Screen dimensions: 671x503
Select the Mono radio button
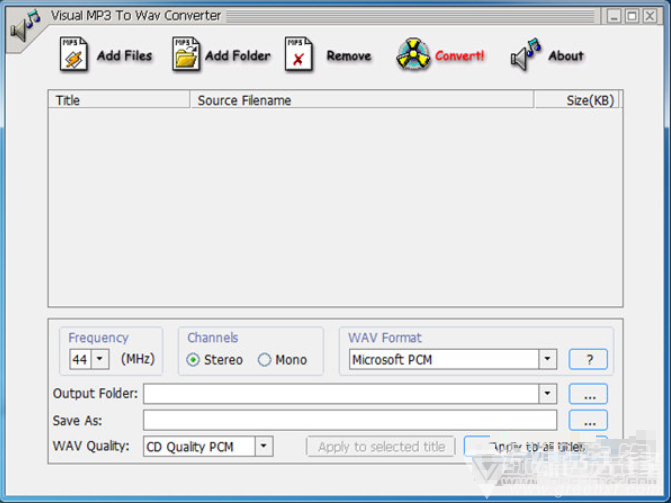pyautogui.click(x=264, y=360)
